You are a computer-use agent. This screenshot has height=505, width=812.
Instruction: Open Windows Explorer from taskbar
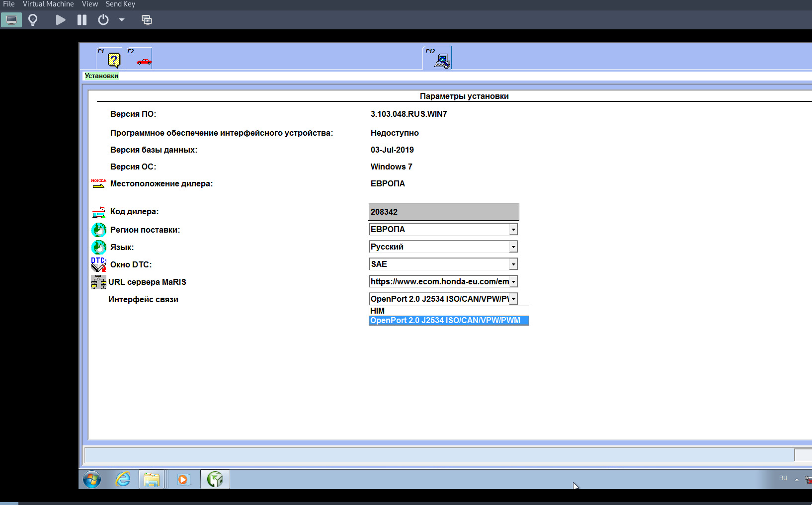click(152, 480)
